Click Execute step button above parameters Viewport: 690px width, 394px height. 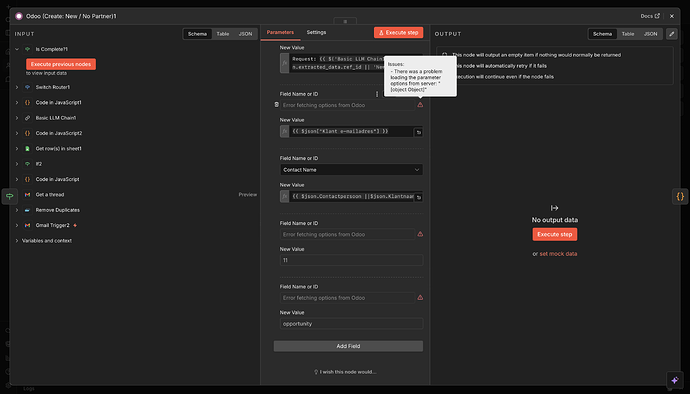(x=399, y=33)
